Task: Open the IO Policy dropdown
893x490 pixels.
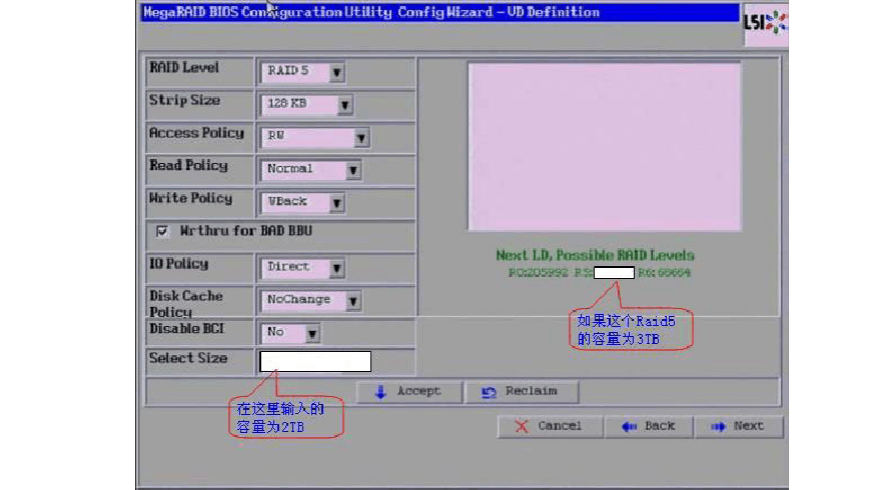Action: point(303,268)
